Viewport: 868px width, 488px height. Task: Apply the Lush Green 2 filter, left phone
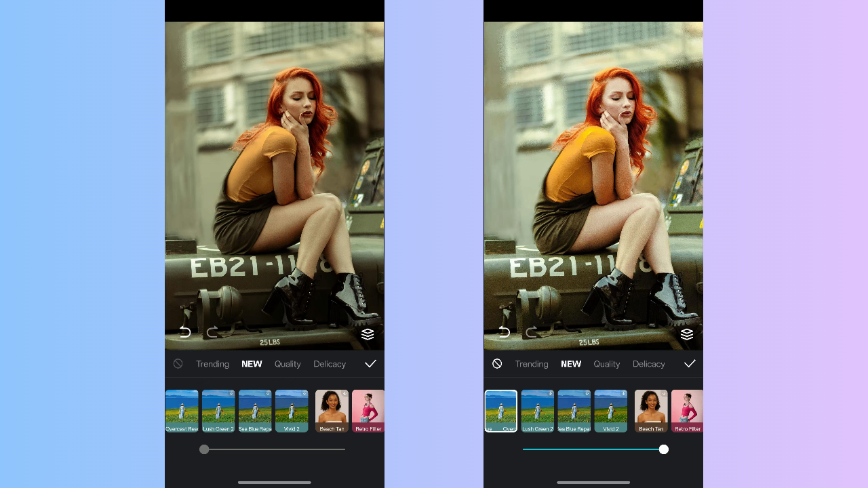218,411
